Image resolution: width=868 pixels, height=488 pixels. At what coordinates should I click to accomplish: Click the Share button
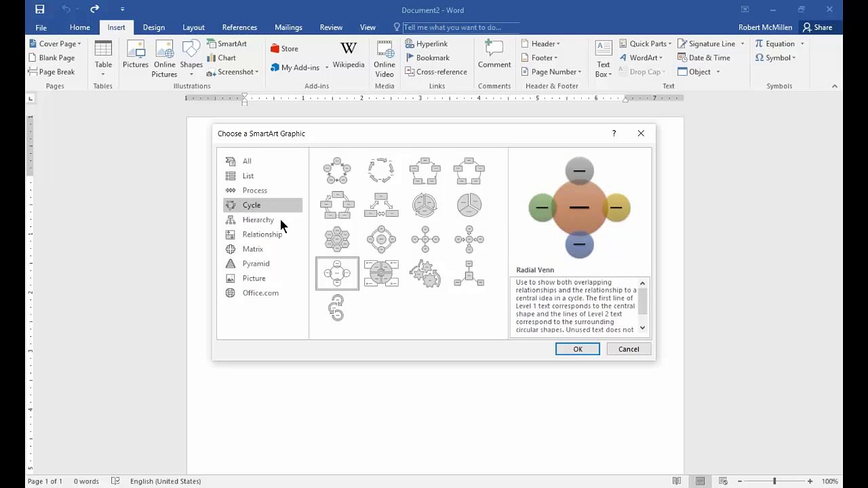coord(817,27)
